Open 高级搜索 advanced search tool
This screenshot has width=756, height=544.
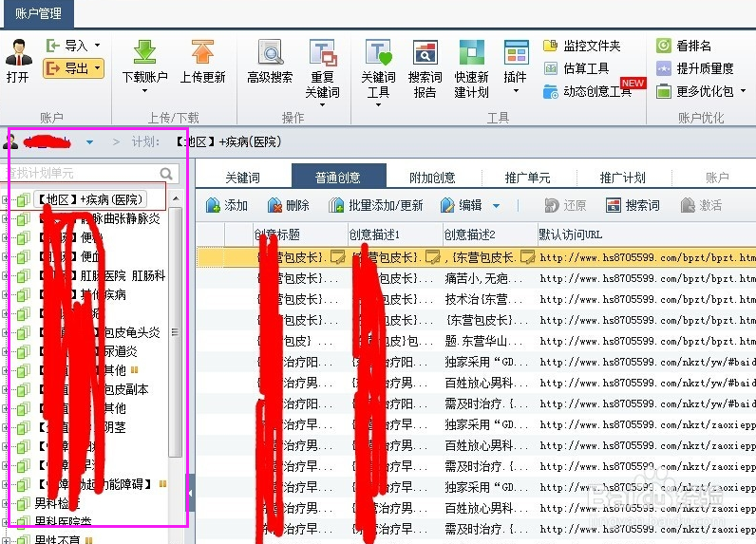270,53
